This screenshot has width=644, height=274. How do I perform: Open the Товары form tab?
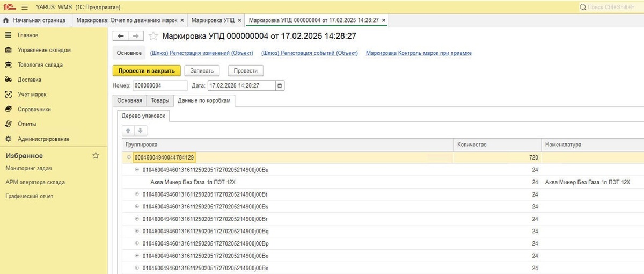point(160,100)
